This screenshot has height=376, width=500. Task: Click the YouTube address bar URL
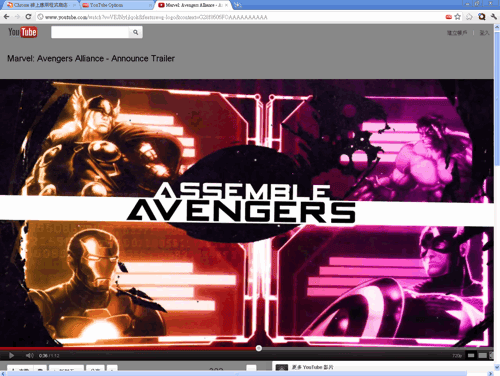156,17
